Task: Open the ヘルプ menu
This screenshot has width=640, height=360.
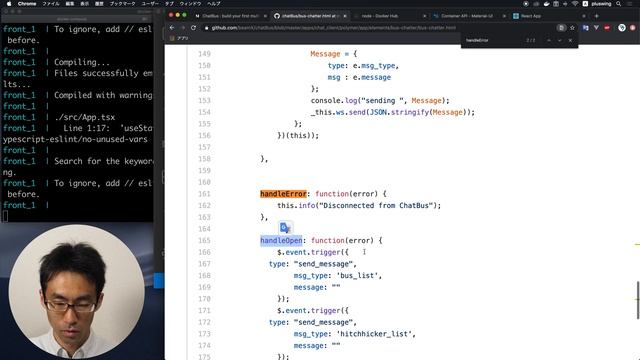Action: click(214, 3)
